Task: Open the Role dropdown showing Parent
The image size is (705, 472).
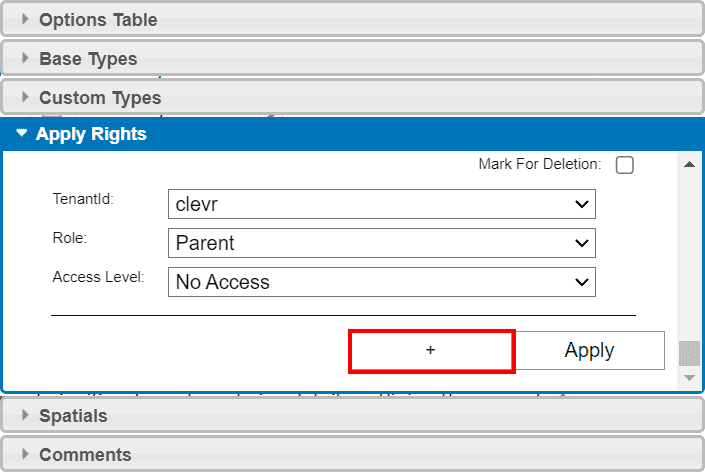Action: pyautogui.click(x=382, y=243)
